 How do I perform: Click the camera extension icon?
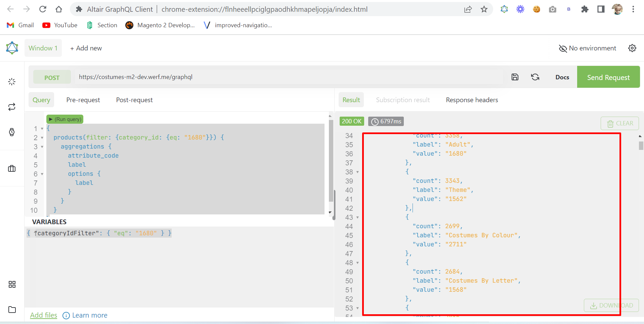click(x=553, y=9)
